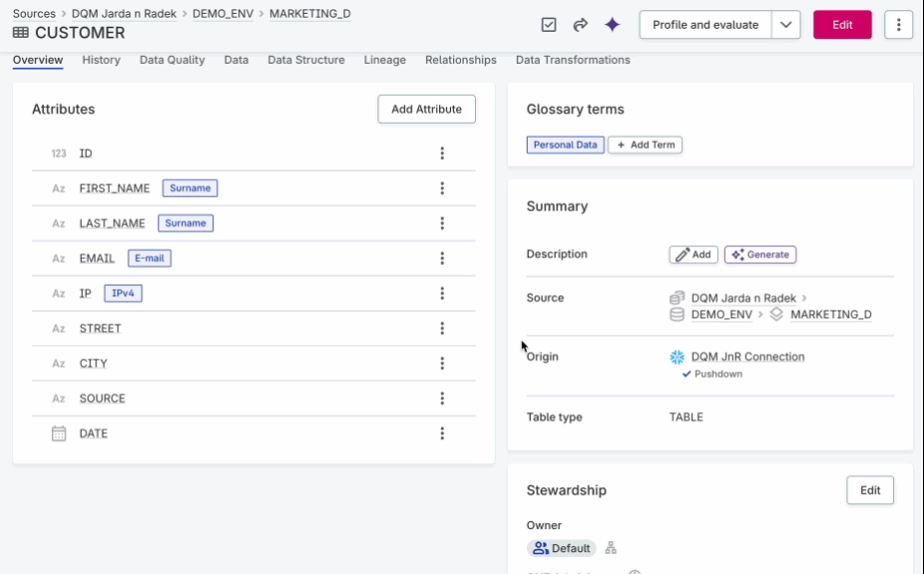Open the AI sparkle assistant icon
Viewport: 924px width, 574px height.
[612, 25]
